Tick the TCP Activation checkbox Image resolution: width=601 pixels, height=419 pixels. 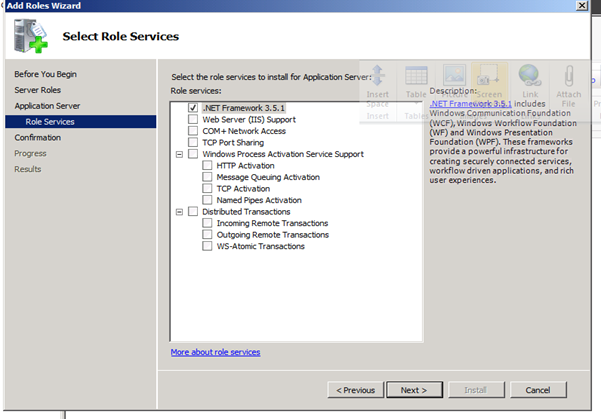click(x=207, y=188)
